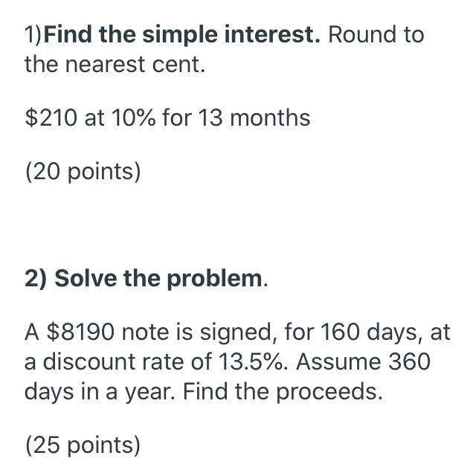Click the '1)' problem number
The width and height of the screenshot is (476, 473).
click(x=33, y=35)
